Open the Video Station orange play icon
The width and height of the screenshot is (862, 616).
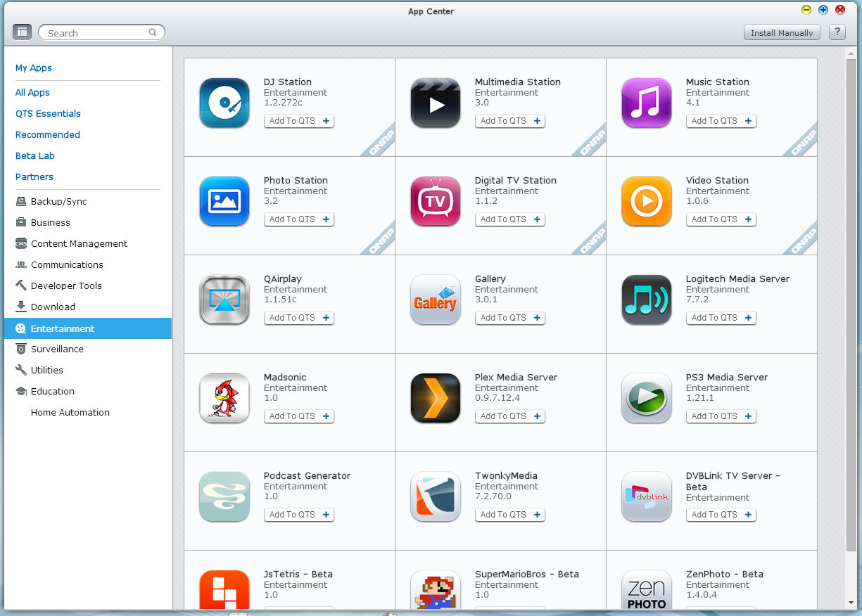[x=647, y=201]
